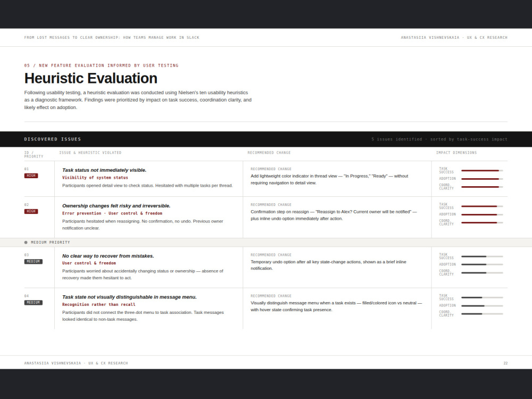Viewport: 532px width, 399px height.
Task: Click 'No clear way to recover from mistakes.'
Action: (x=108, y=256)
